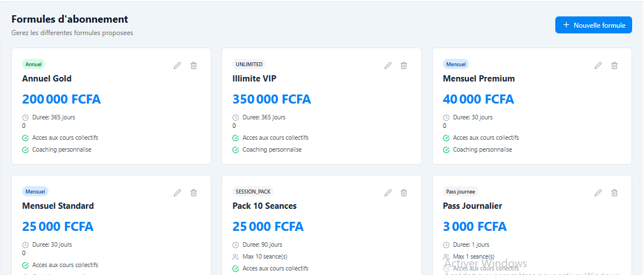Viewport: 644px width, 275px height.
Task: Click the 25 000 FCFA price of Mensuel Standard
Action: coord(58,226)
